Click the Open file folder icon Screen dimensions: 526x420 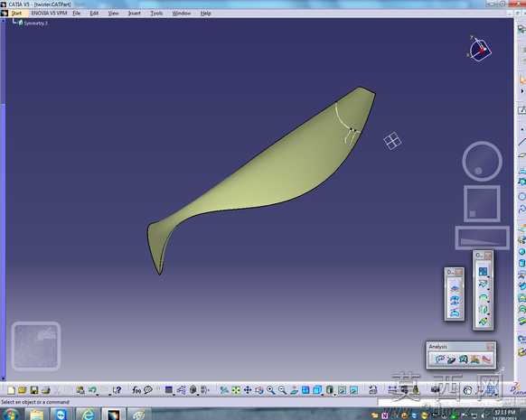coord(23,390)
